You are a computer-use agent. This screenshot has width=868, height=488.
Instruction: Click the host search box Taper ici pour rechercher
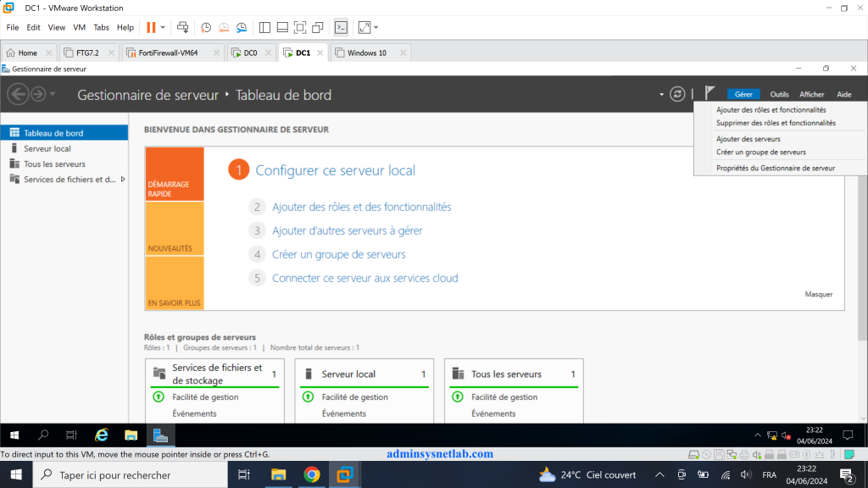[130, 474]
